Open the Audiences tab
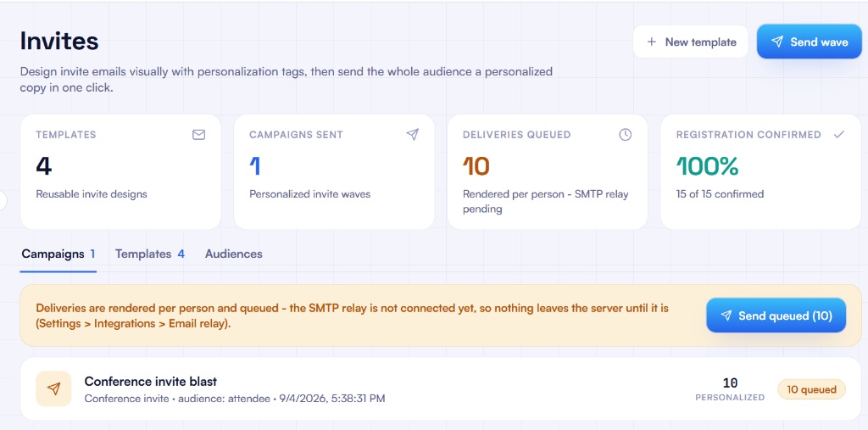Viewport: 868px width, 430px height. coord(234,254)
